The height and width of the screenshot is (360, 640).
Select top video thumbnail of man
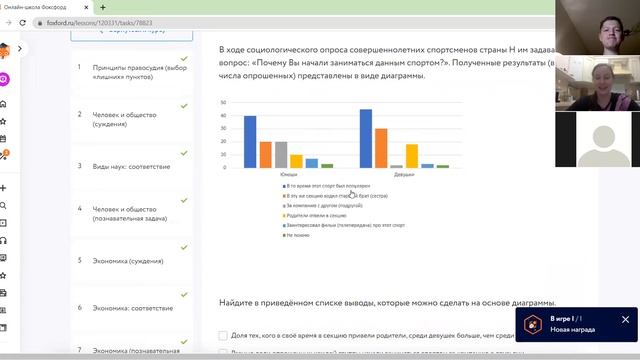598,27
